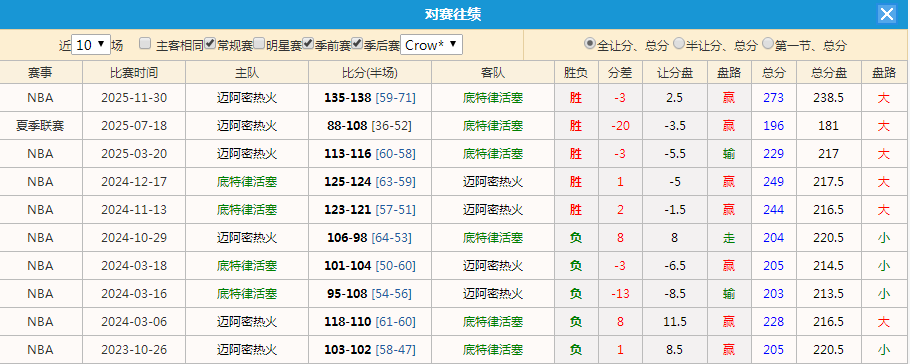Enable the 明星赛 checkbox

click(259, 43)
